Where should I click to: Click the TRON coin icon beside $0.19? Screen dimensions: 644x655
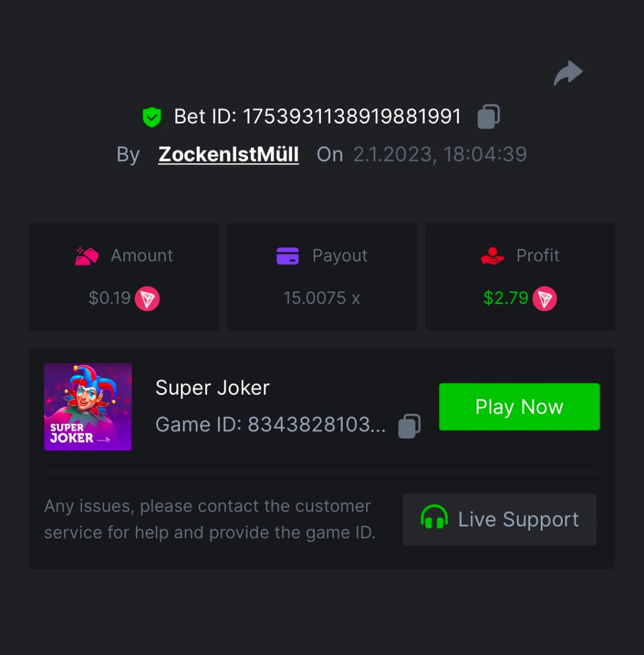point(147,299)
